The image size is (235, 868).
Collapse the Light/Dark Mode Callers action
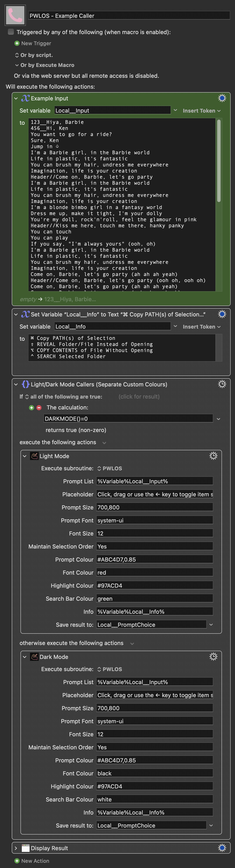(16, 384)
